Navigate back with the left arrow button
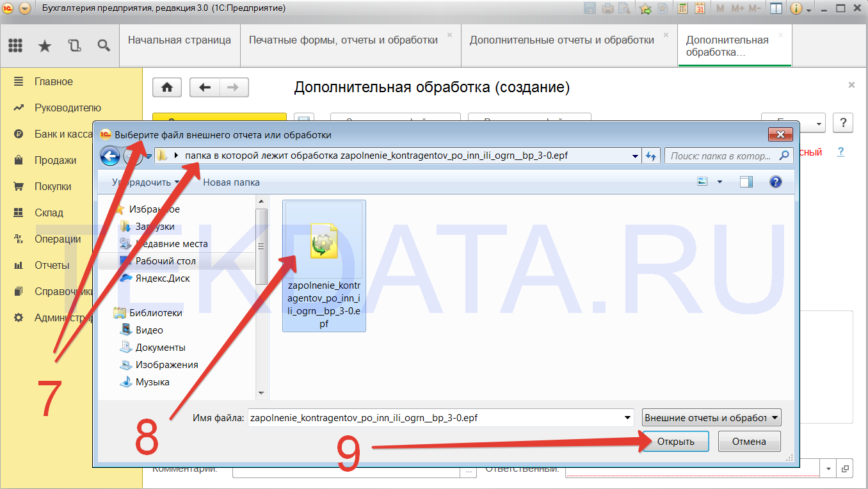Image resolution: width=868 pixels, height=489 pixels. [205, 88]
